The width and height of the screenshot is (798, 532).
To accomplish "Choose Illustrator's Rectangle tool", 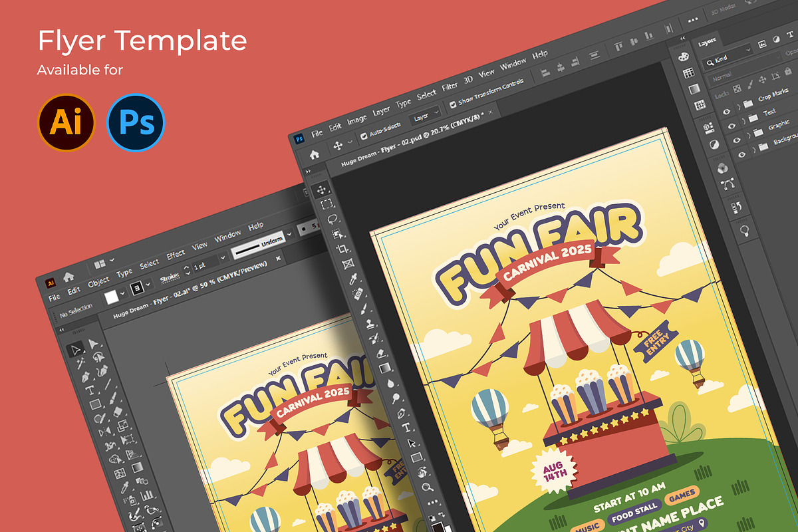I will pos(95,404).
